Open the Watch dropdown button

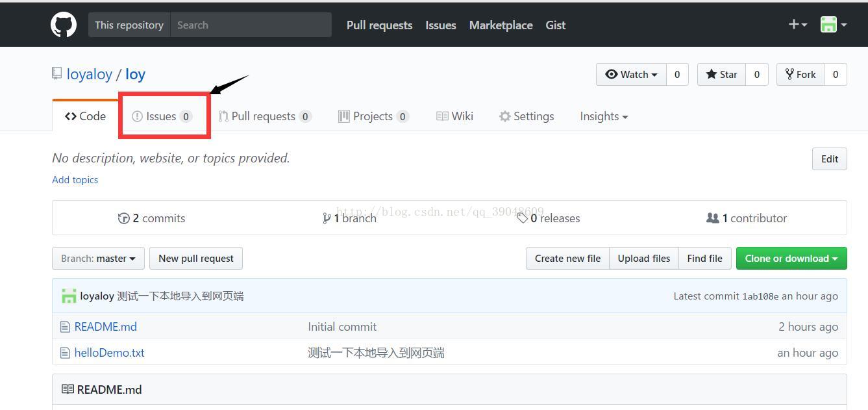click(631, 74)
